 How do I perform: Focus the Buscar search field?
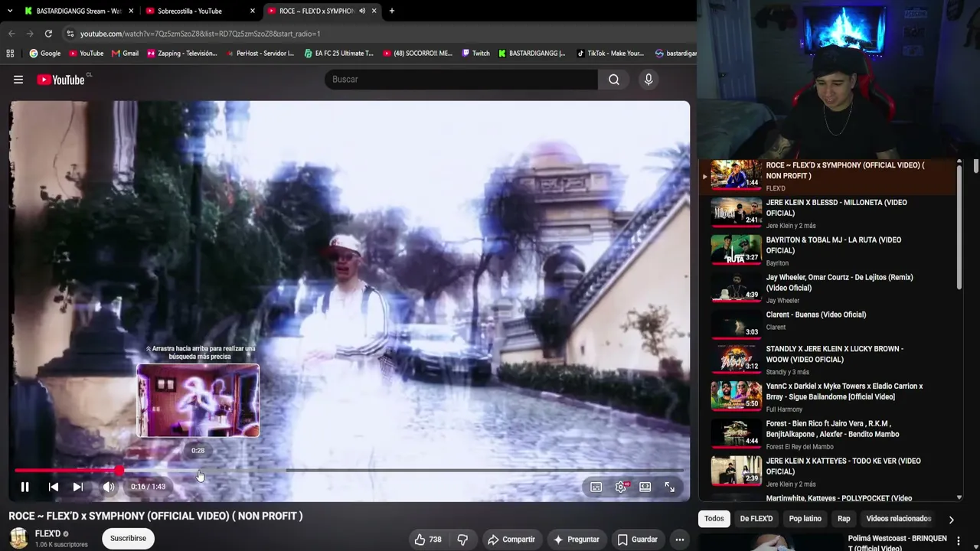tap(461, 80)
